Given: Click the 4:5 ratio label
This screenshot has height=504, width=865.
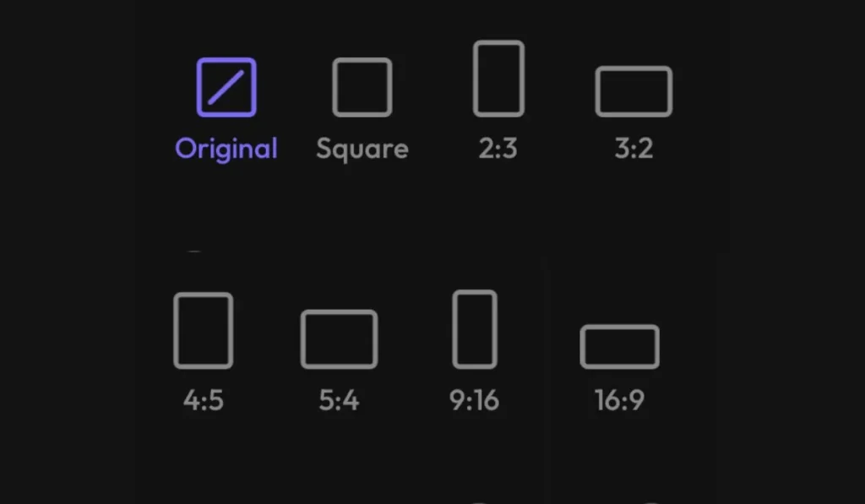Looking at the screenshot, I should pyautogui.click(x=204, y=400).
